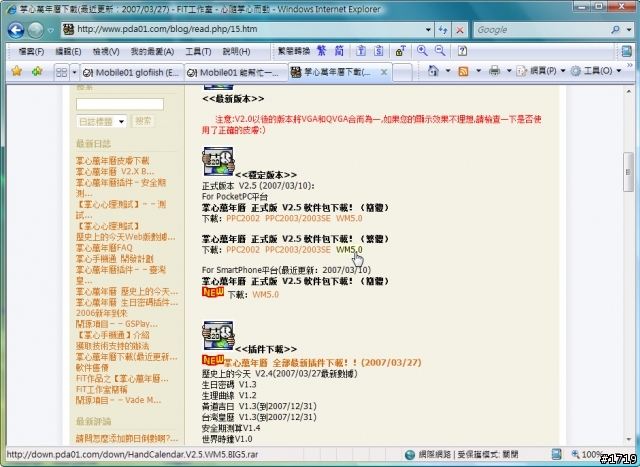Viewport: 640px width, 467px height.
Task: Click the orange RSS feeds icon
Action: coord(463,71)
